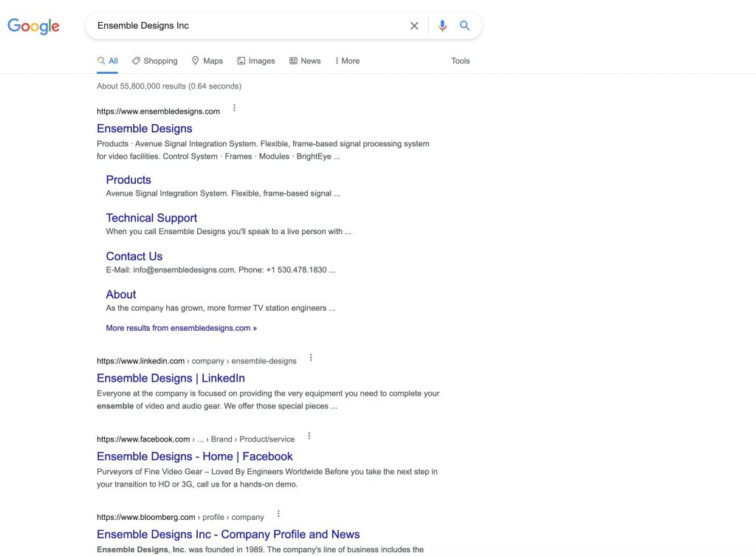This screenshot has width=756, height=556.
Task: Open options menu for Bloomberg result
Action: 278,514
